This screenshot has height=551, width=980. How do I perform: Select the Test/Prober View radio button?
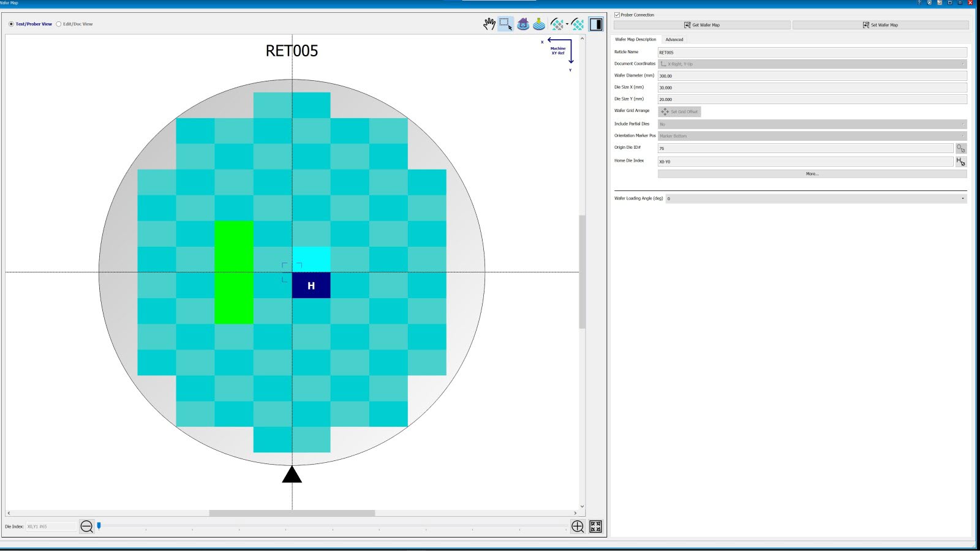click(11, 24)
